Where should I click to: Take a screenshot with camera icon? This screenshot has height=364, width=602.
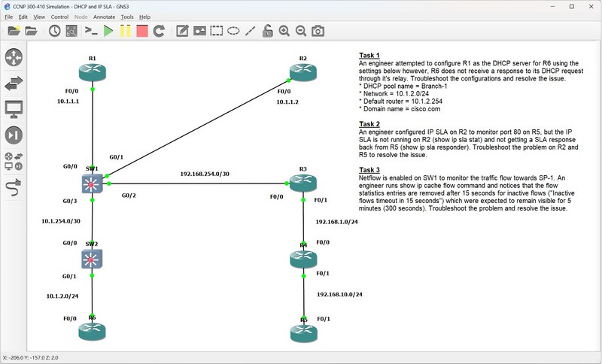(x=318, y=31)
